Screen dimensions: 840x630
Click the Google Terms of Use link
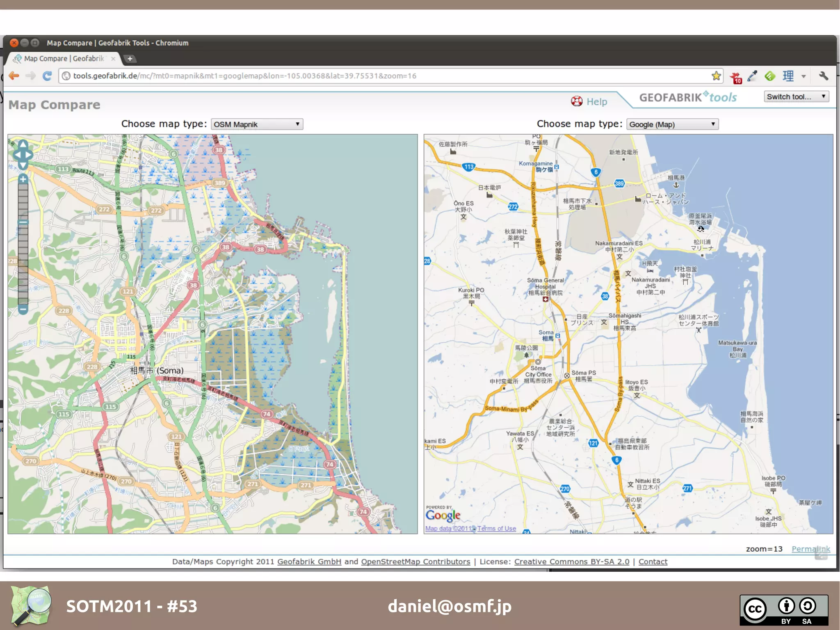click(496, 529)
